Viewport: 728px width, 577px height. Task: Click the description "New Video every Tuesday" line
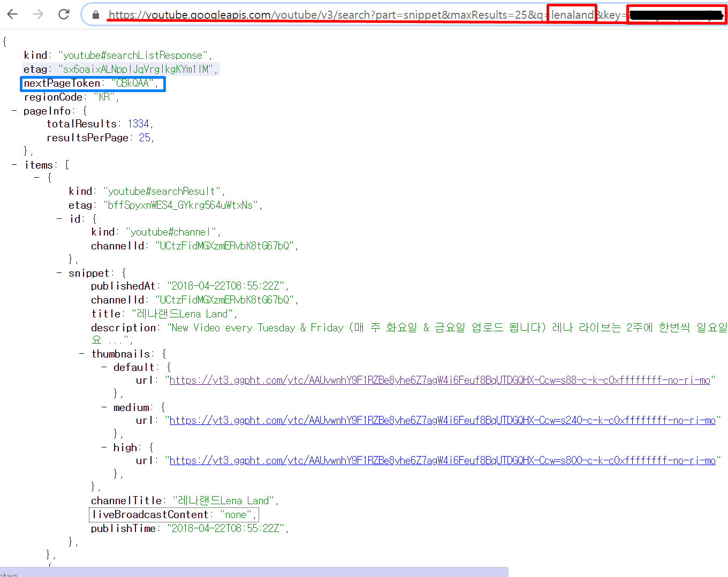[x=409, y=333]
